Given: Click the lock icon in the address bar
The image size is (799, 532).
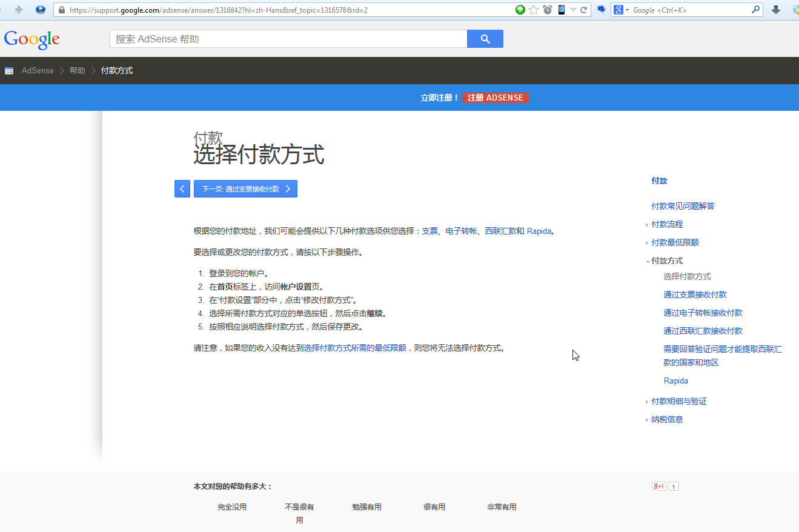Looking at the screenshot, I should 61,10.
